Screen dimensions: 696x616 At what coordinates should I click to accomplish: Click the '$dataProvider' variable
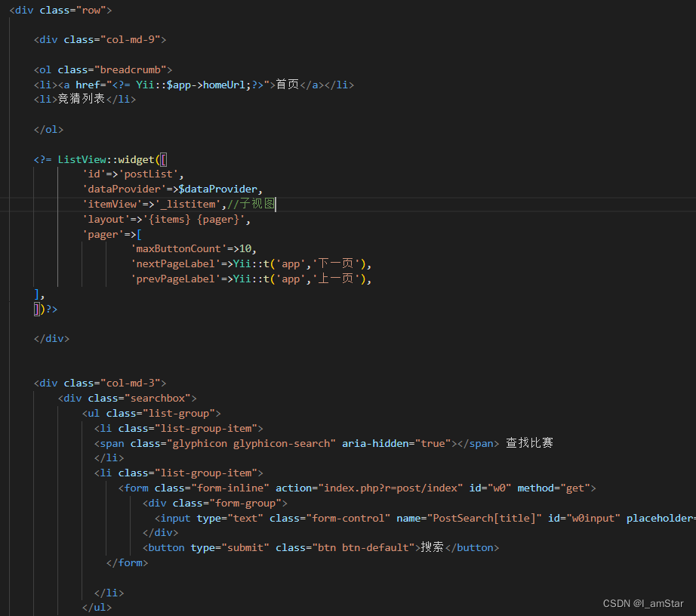[218, 189]
